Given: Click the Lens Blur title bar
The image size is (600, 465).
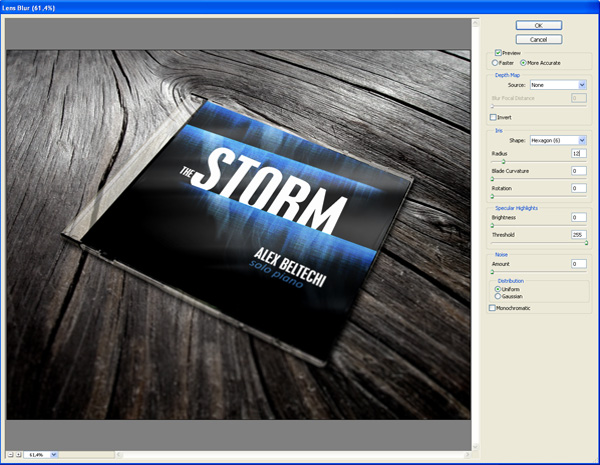Looking at the screenshot, I should click(x=300, y=7).
